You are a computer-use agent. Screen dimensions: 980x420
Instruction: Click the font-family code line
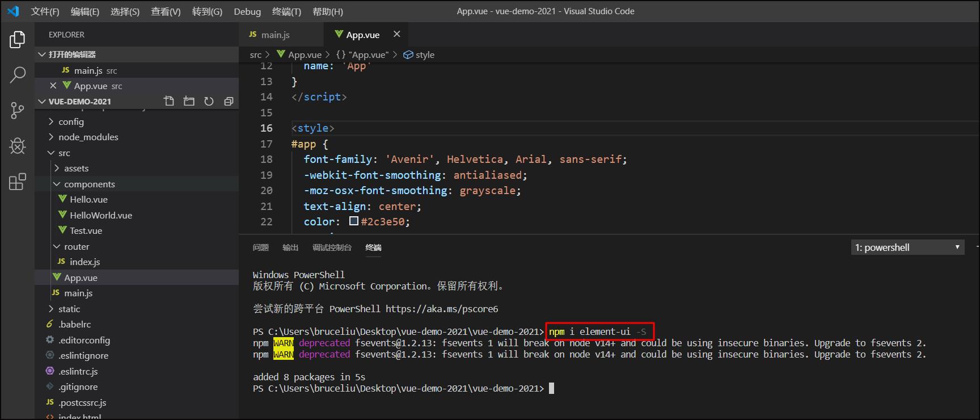pos(466,159)
